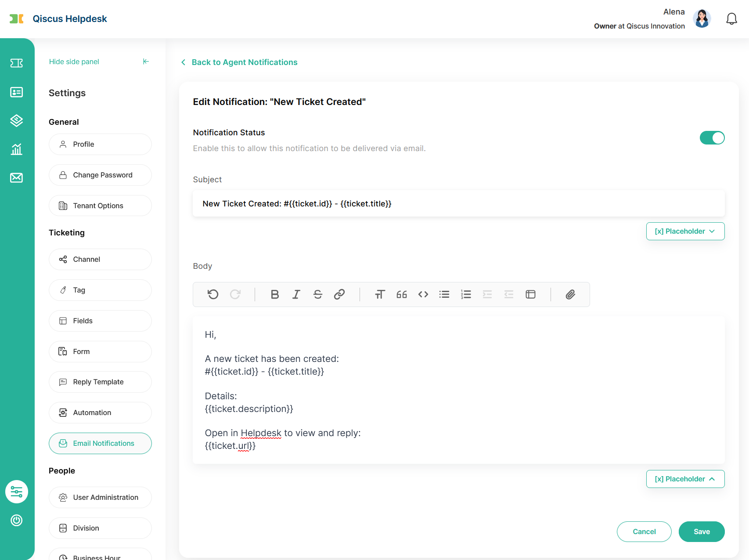The width and height of the screenshot is (749, 560).
Task: Undo the last edit in body editor
Action: (x=213, y=294)
